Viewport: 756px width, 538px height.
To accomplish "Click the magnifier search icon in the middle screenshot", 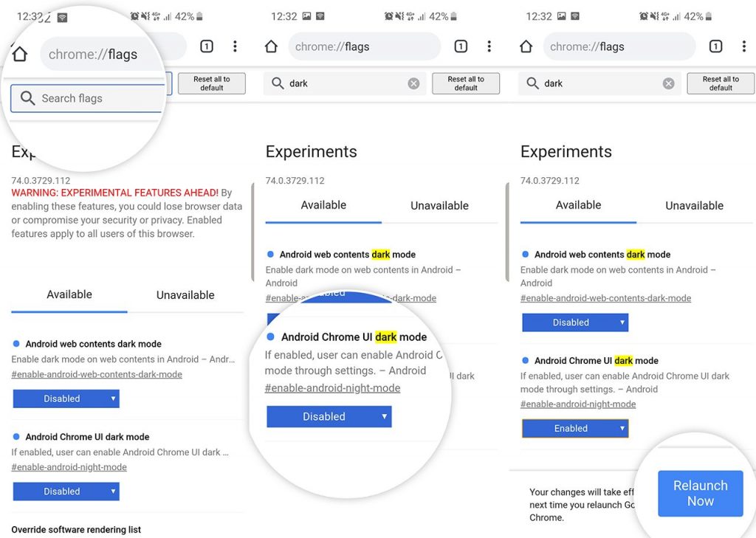I will coord(278,83).
